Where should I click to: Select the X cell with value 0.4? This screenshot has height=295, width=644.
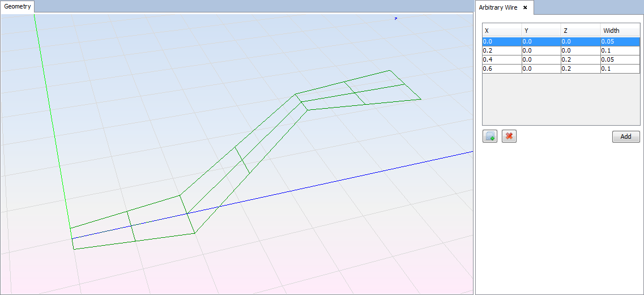pyautogui.click(x=501, y=59)
